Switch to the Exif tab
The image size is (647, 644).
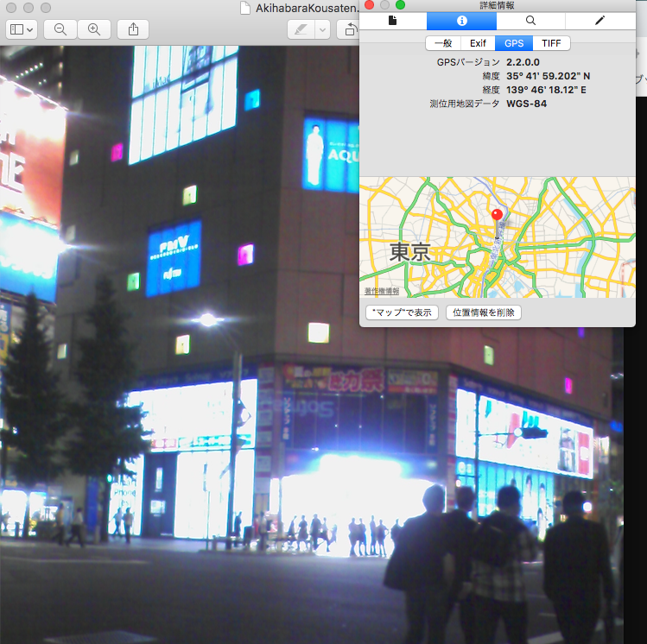point(478,43)
